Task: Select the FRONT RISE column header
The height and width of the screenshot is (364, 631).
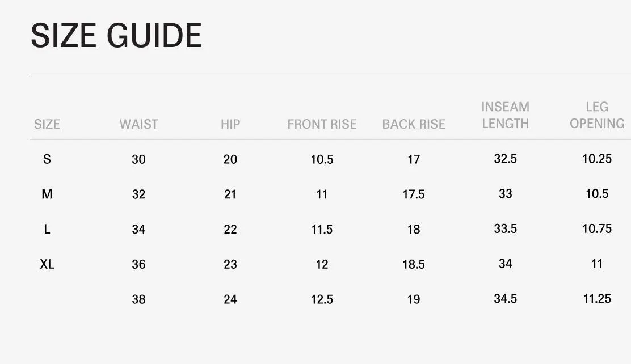Action: click(322, 124)
